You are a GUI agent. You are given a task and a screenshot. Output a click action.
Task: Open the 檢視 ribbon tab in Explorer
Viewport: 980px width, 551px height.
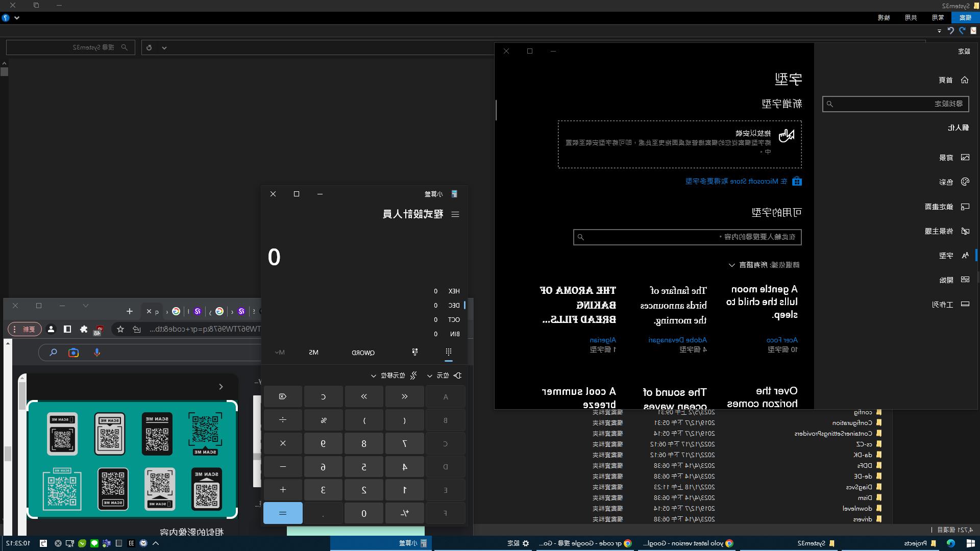click(884, 17)
